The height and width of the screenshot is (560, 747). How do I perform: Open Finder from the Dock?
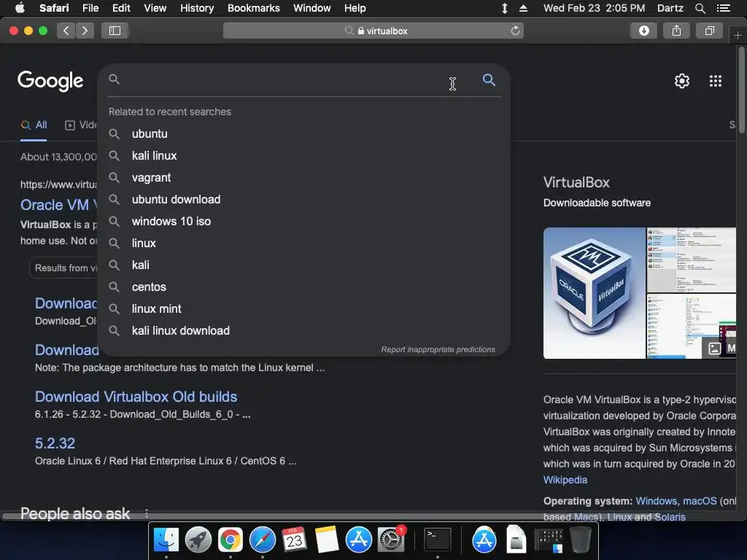tap(166, 540)
